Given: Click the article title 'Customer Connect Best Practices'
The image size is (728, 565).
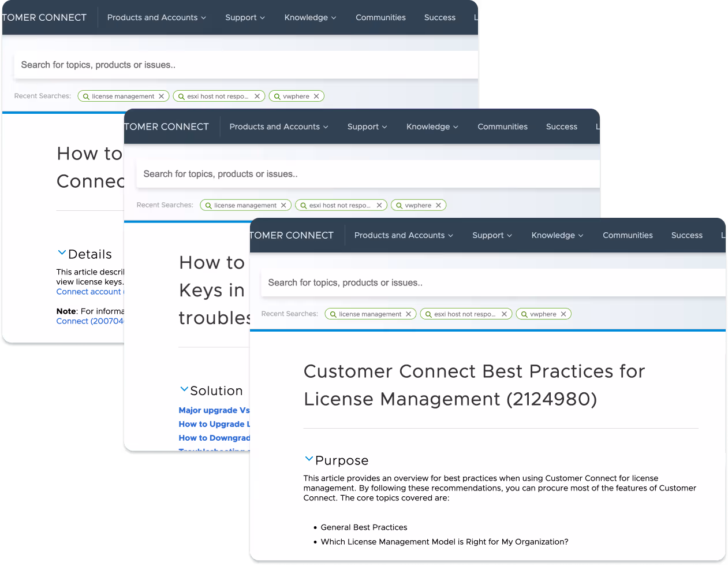Looking at the screenshot, I should (x=474, y=385).
